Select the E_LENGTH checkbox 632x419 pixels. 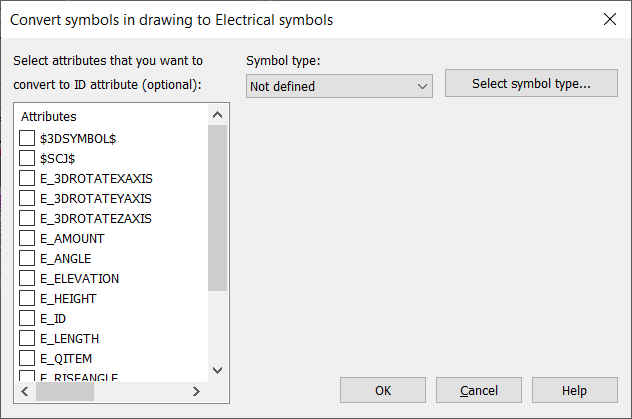click(27, 338)
